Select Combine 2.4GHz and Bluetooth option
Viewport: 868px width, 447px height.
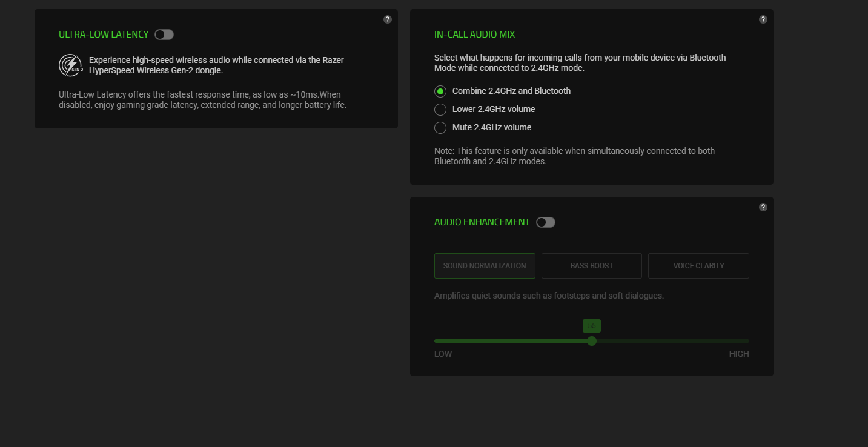pyautogui.click(x=440, y=91)
